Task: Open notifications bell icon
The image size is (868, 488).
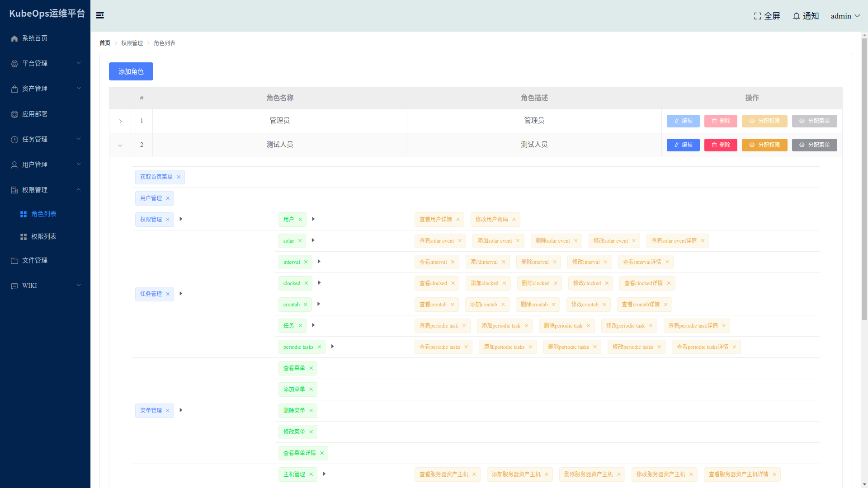Action: pos(796,16)
